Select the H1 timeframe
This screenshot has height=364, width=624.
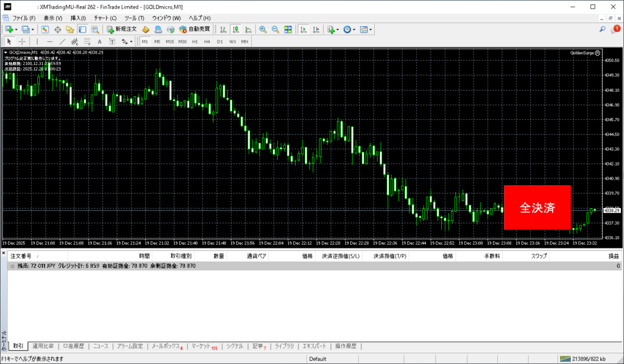[x=195, y=41]
